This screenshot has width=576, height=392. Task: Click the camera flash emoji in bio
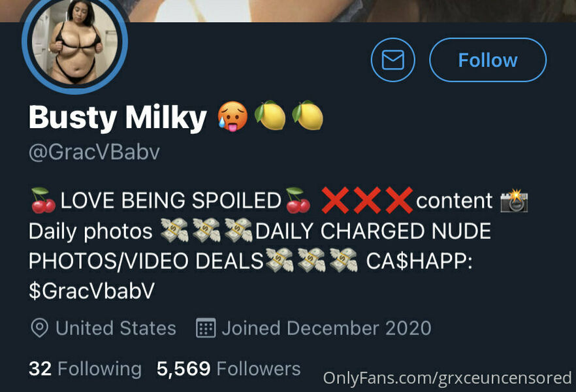(515, 201)
